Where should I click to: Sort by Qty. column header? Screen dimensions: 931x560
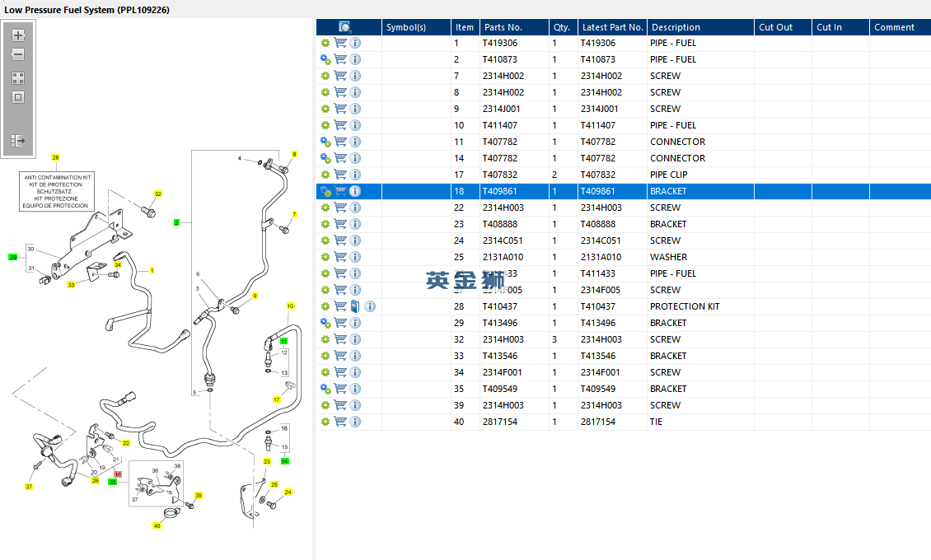(x=563, y=27)
